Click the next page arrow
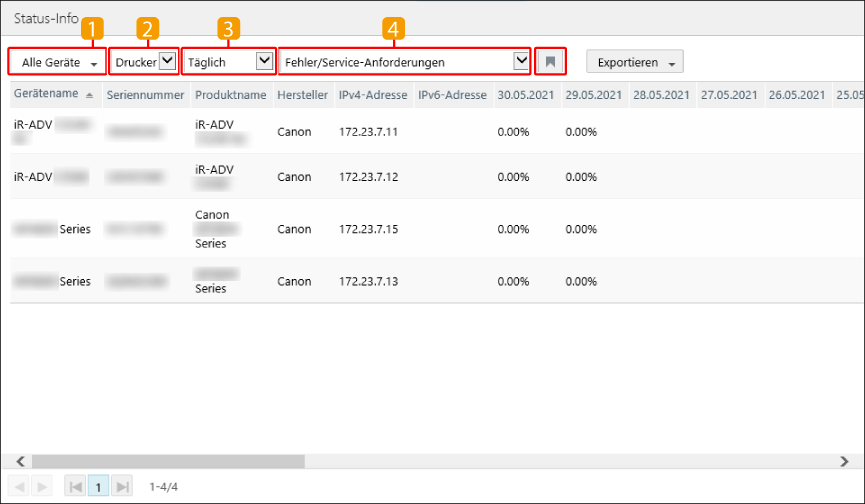The image size is (865, 504). (x=42, y=486)
